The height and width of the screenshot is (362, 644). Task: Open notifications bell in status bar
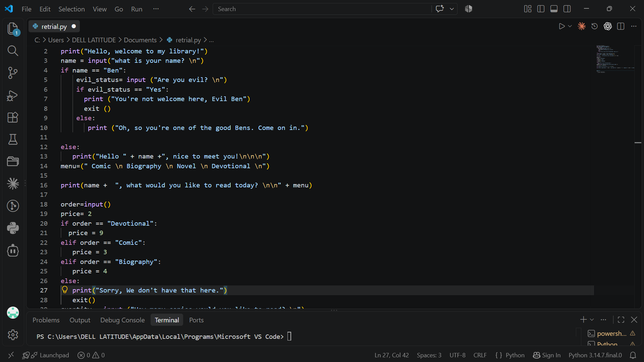[633, 355]
